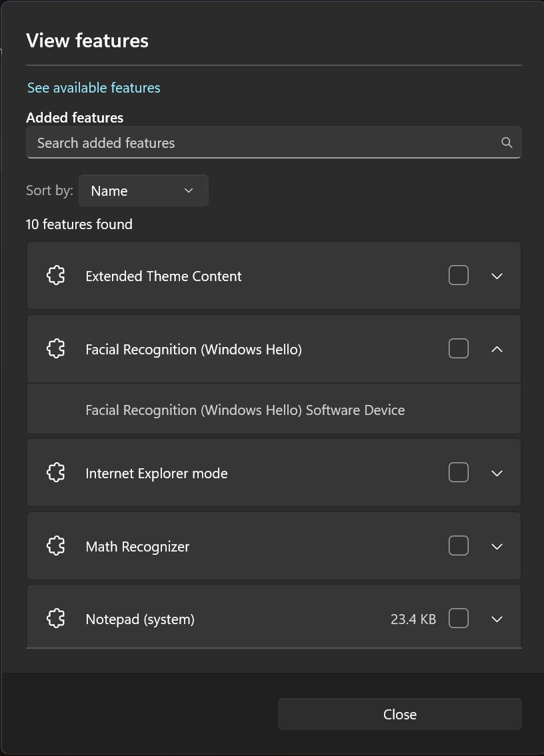The height and width of the screenshot is (756, 544).
Task: Click the Notepad (system) feature icon
Action: (55, 618)
